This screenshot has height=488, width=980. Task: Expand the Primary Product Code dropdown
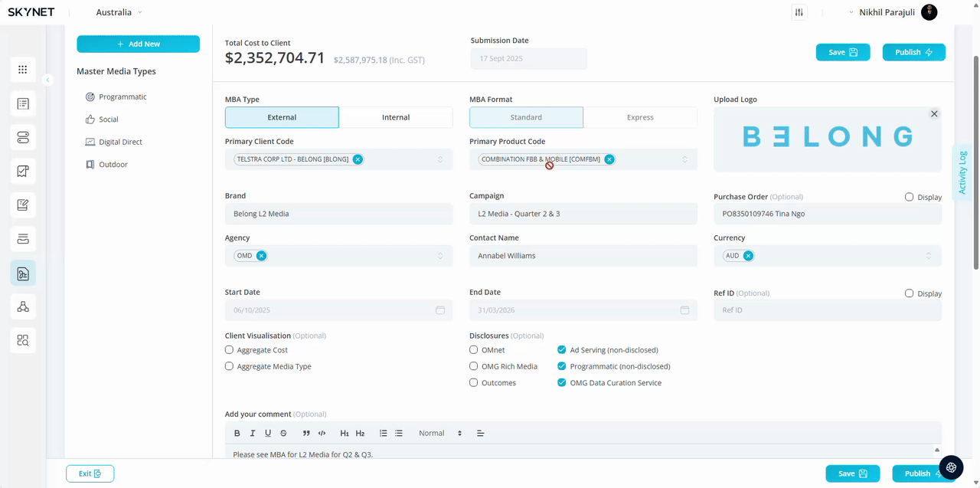(684, 159)
